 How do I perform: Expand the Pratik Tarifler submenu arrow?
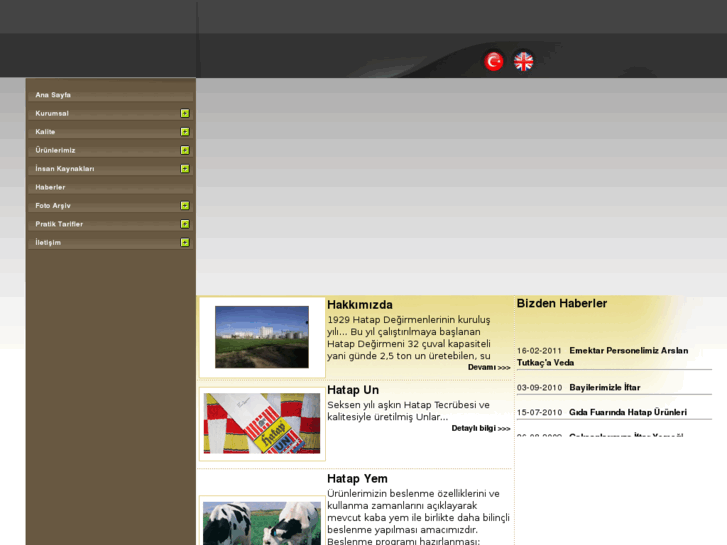[185, 224]
